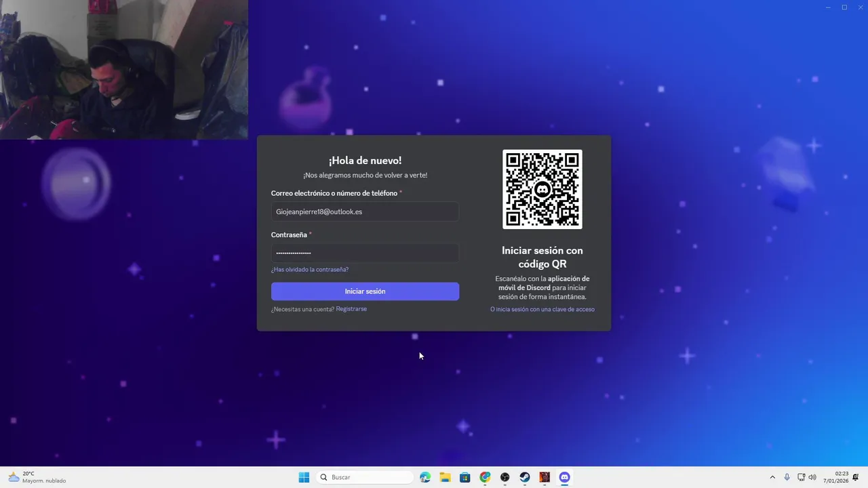868x488 pixels.
Task: Open the clock and date 02:23
Action: coord(836,477)
